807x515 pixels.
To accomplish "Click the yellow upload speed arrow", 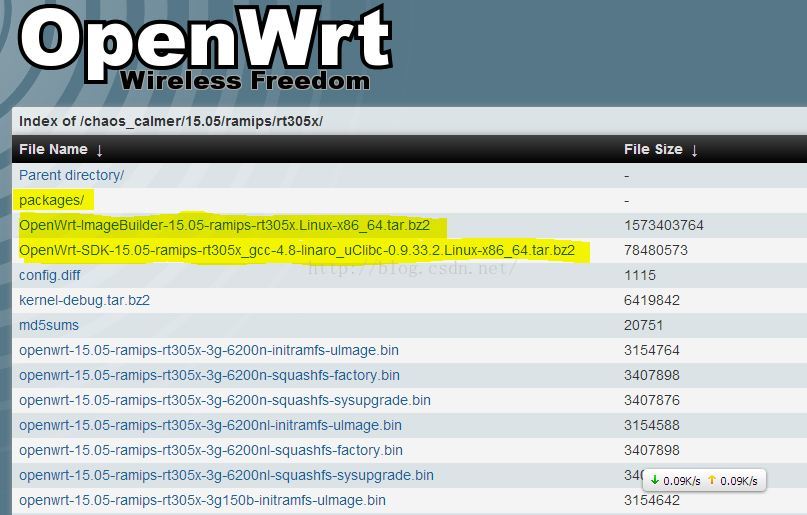I will tap(712, 480).
